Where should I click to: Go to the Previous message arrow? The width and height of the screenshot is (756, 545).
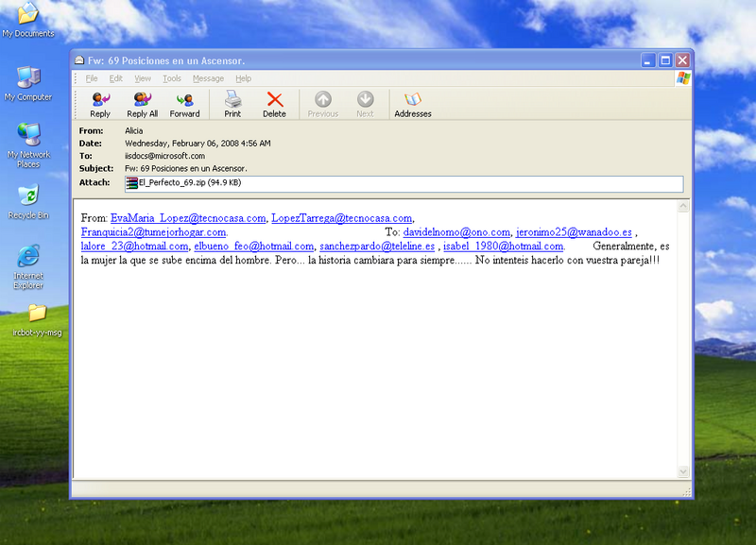(323, 99)
